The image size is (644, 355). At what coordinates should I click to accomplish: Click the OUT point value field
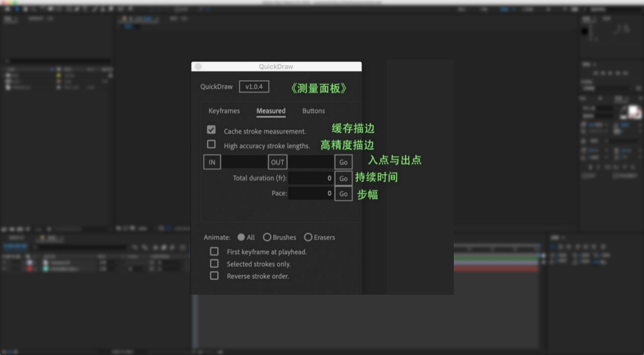pyautogui.click(x=311, y=162)
